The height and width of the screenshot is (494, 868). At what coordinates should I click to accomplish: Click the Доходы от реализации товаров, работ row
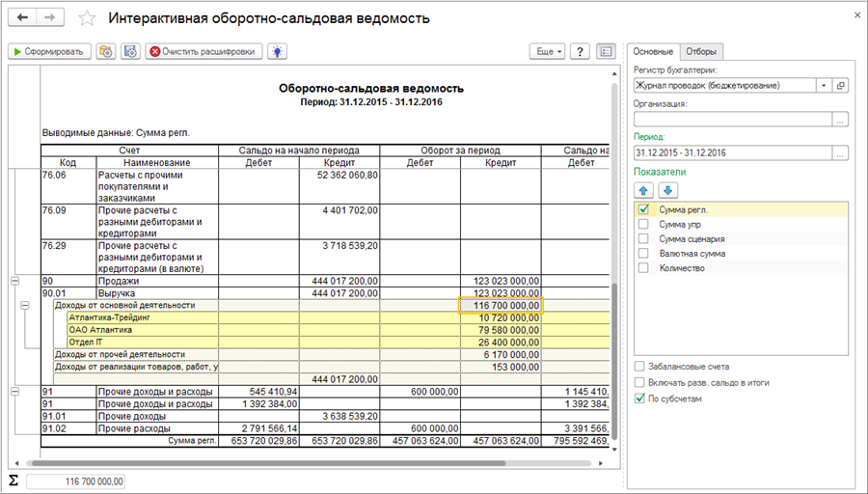(331, 367)
